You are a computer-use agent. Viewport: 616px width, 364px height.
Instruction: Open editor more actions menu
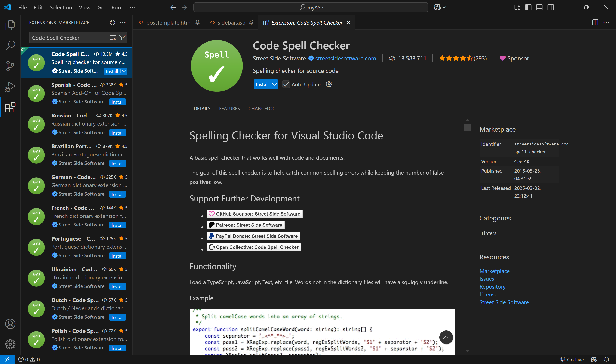pos(606,22)
